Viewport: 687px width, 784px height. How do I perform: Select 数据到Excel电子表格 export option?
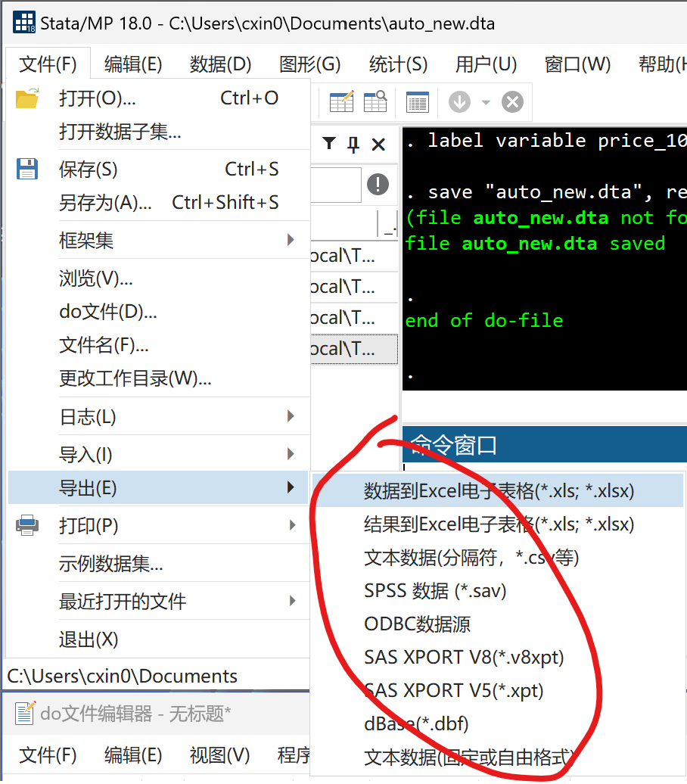point(498,490)
